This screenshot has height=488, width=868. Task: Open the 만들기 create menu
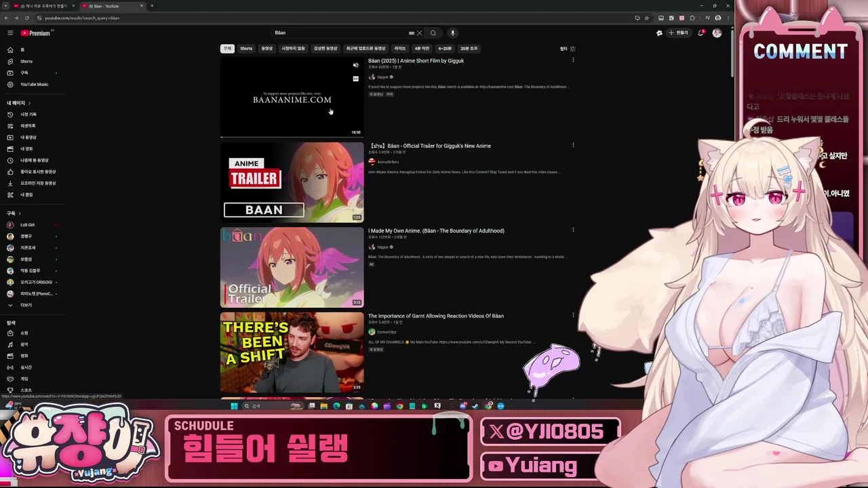coord(678,33)
